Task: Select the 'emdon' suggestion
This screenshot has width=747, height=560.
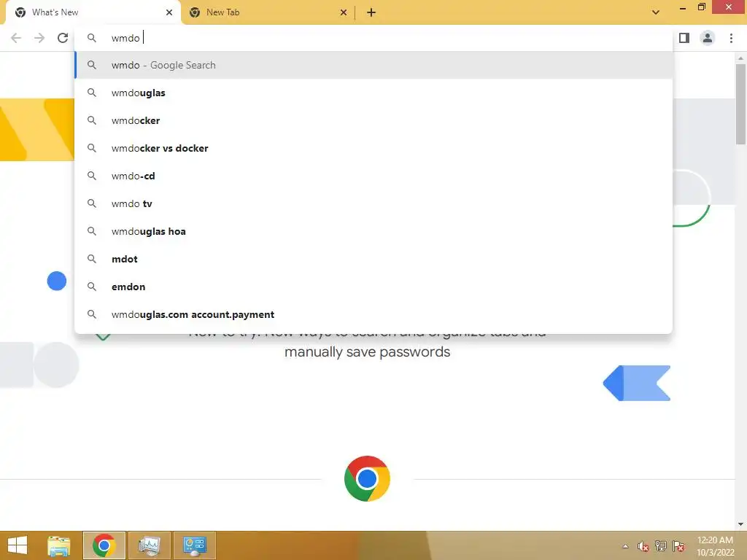Action: click(374, 287)
